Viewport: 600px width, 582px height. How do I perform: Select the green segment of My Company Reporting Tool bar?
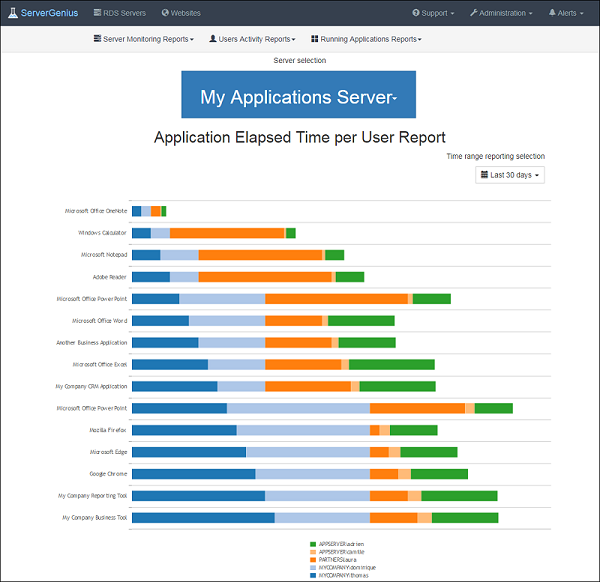point(459,496)
